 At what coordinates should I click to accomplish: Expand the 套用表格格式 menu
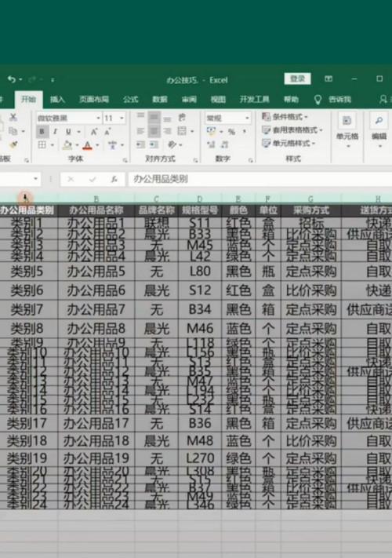click(292, 130)
